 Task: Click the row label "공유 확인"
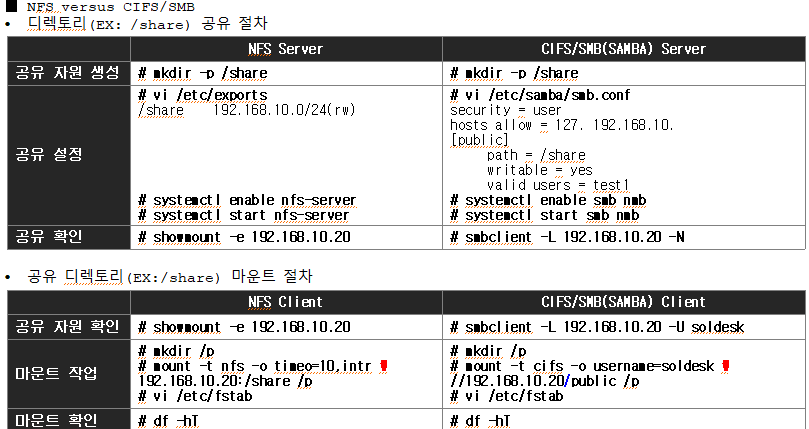tap(48, 236)
